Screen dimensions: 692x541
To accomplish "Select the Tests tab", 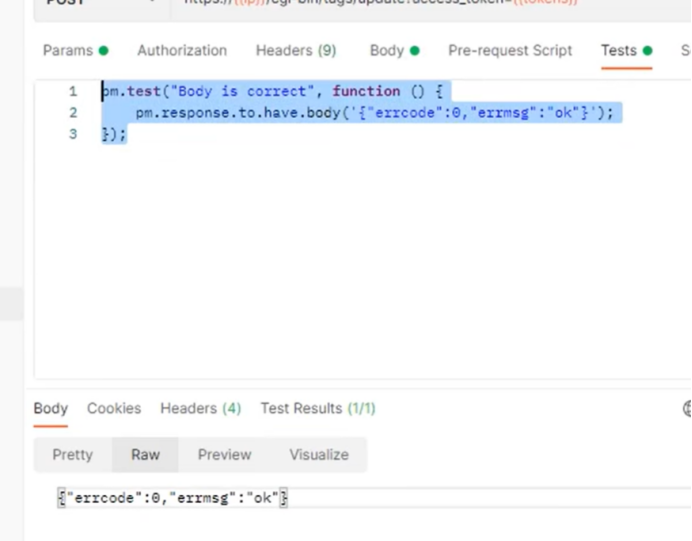I will coord(626,51).
